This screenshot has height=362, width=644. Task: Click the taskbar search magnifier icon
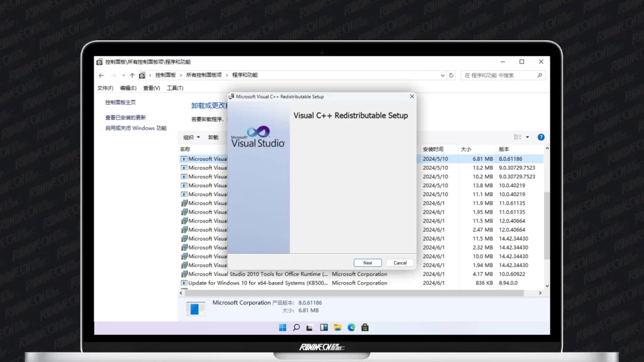pos(296,327)
